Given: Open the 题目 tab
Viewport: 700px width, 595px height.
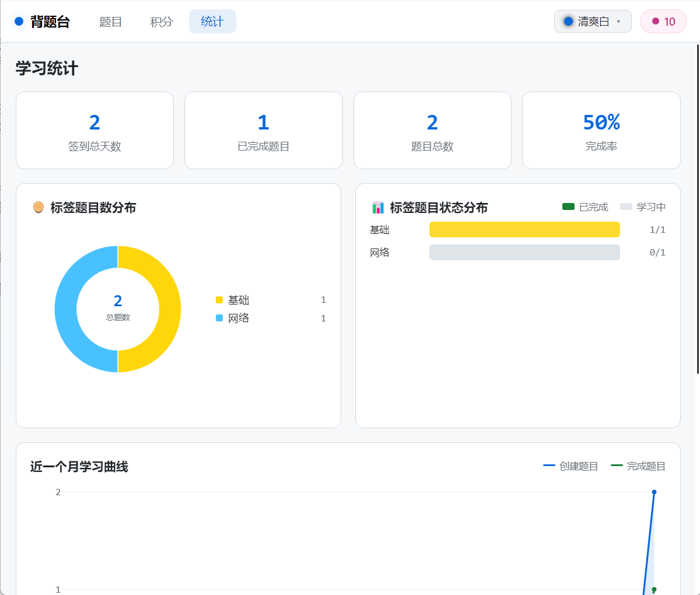Looking at the screenshot, I should (x=111, y=22).
